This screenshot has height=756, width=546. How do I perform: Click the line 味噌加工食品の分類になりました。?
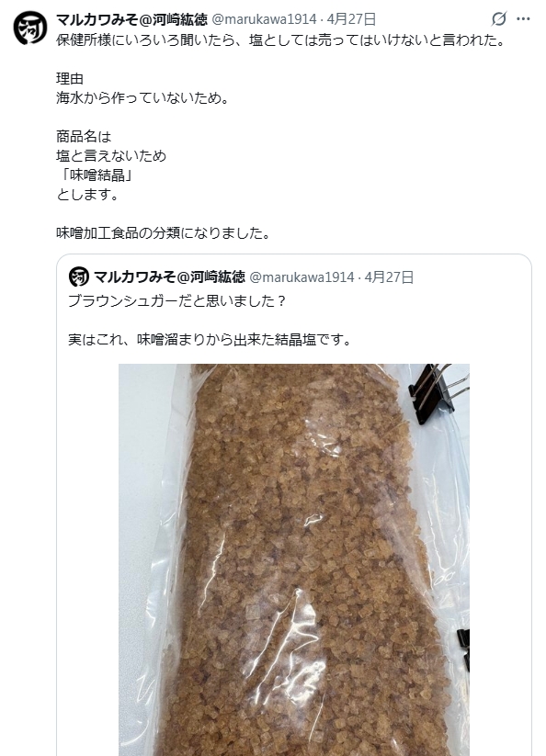(163, 233)
